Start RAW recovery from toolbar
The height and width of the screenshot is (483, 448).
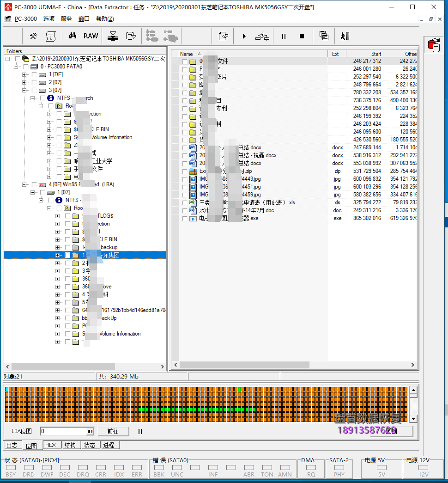click(x=91, y=36)
